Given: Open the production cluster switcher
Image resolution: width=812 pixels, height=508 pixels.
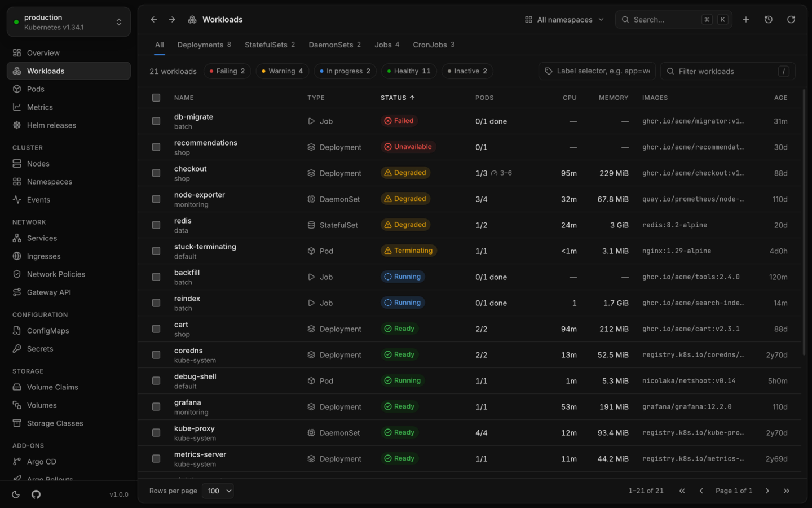Looking at the screenshot, I should (x=69, y=22).
